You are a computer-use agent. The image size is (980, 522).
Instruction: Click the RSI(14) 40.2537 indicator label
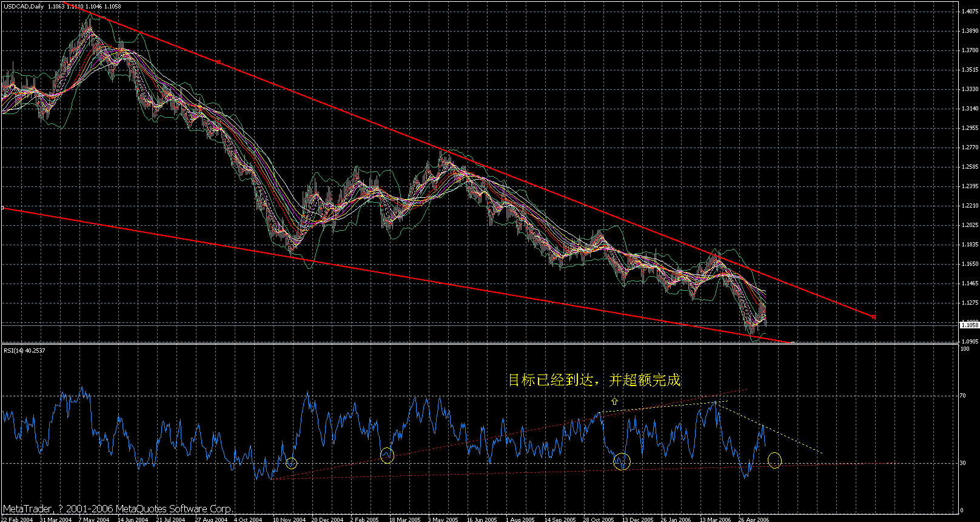tap(24, 350)
